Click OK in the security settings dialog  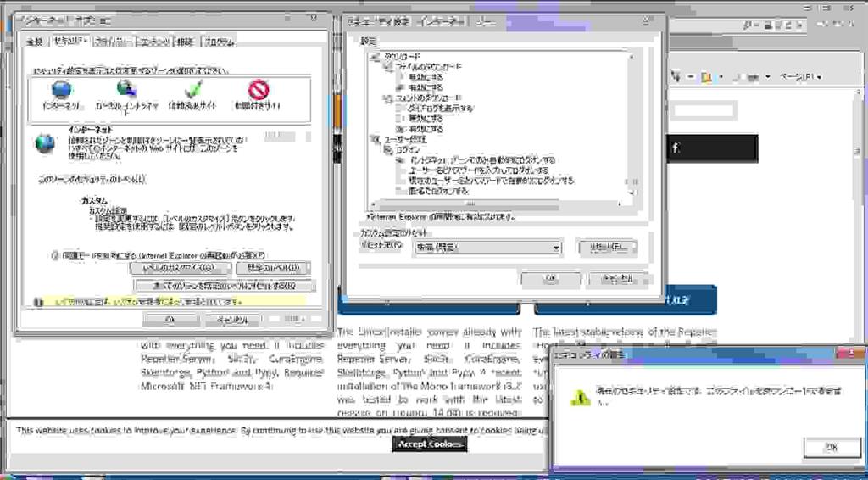[x=551, y=280]
